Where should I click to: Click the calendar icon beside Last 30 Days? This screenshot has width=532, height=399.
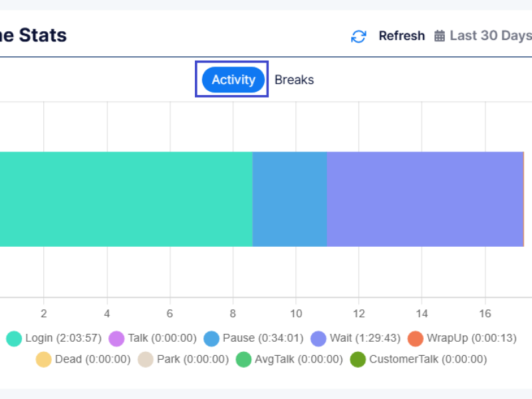pos(440,36)
